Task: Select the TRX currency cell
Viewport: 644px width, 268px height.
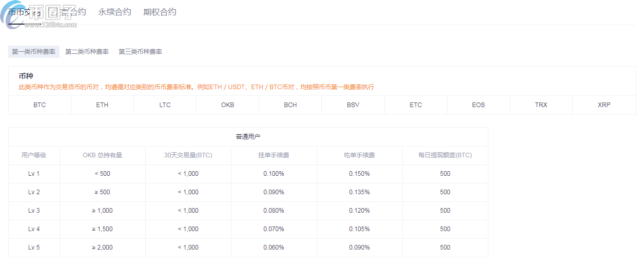Action: (541, 105)
